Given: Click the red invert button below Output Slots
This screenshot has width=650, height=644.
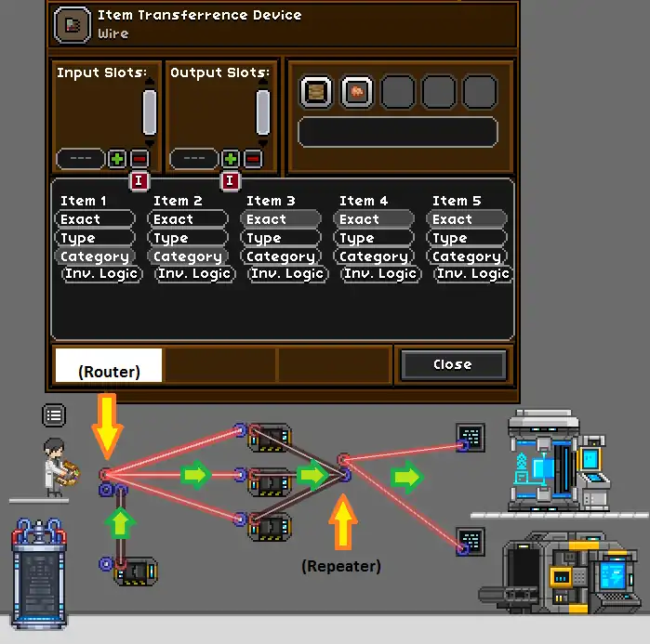Looking at the screenshot, I should [x=230, y=181].
